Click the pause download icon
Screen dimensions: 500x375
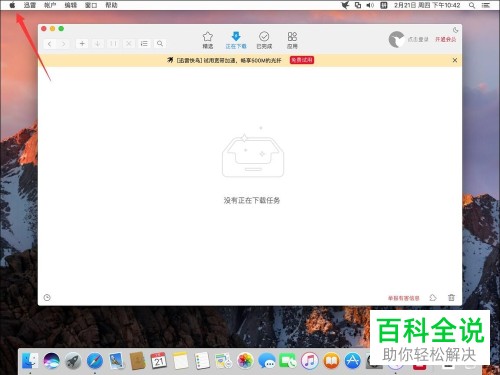tap(113, 44)
